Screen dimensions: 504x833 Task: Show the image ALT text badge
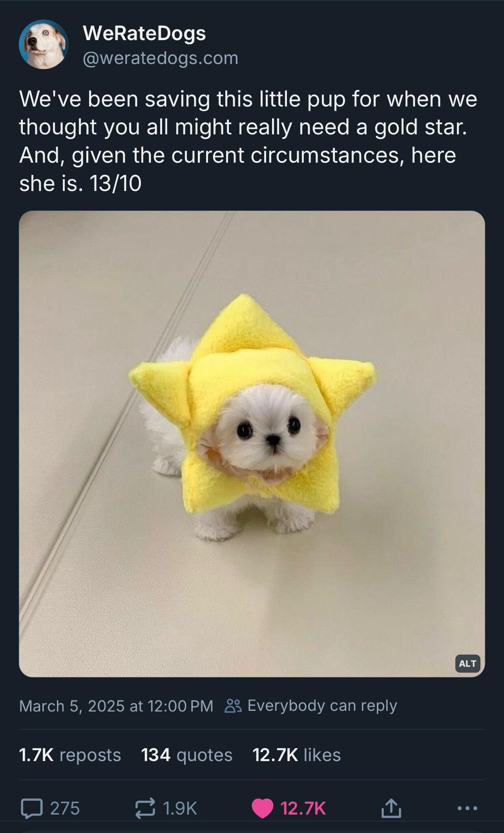(x=467, y=663)
